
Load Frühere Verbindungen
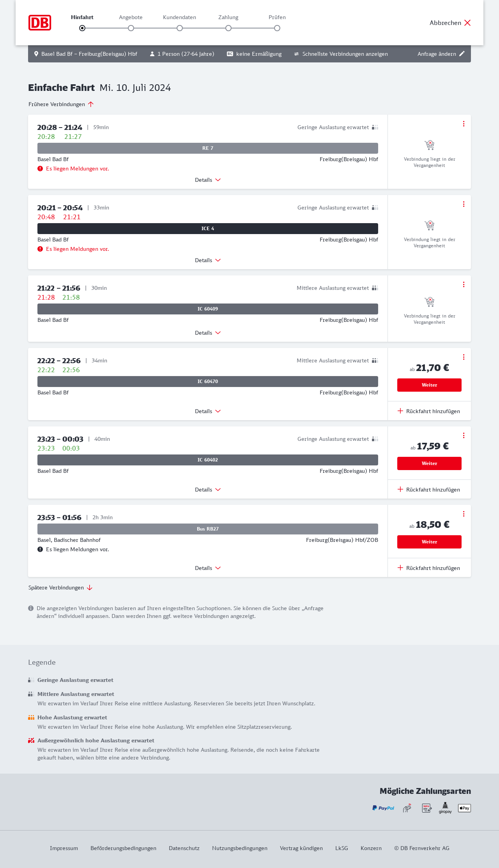pyautogui.click(x=61, y=104)
